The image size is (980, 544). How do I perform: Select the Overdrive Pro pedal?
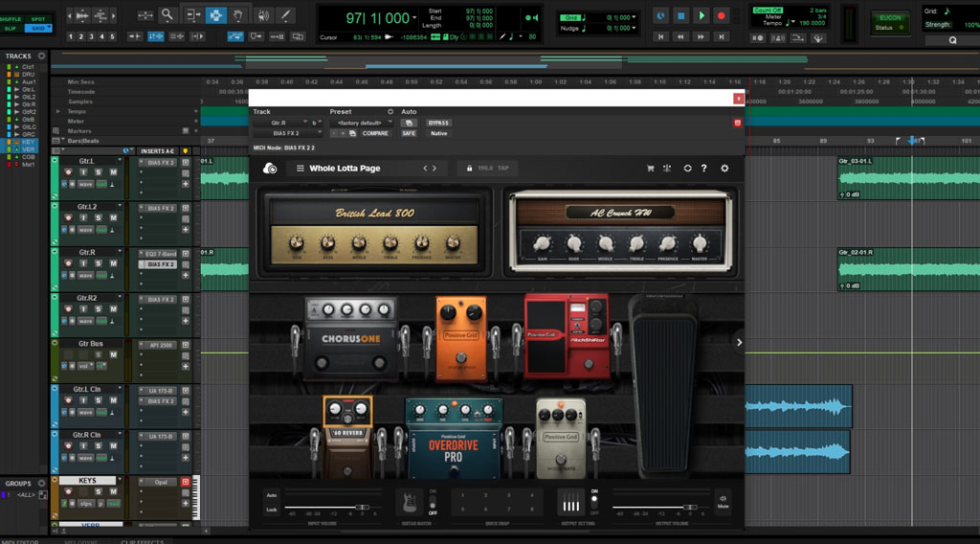coord(454,439)
